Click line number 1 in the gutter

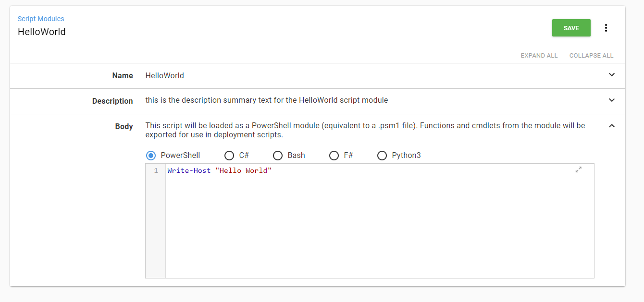[x=155, y=170]
